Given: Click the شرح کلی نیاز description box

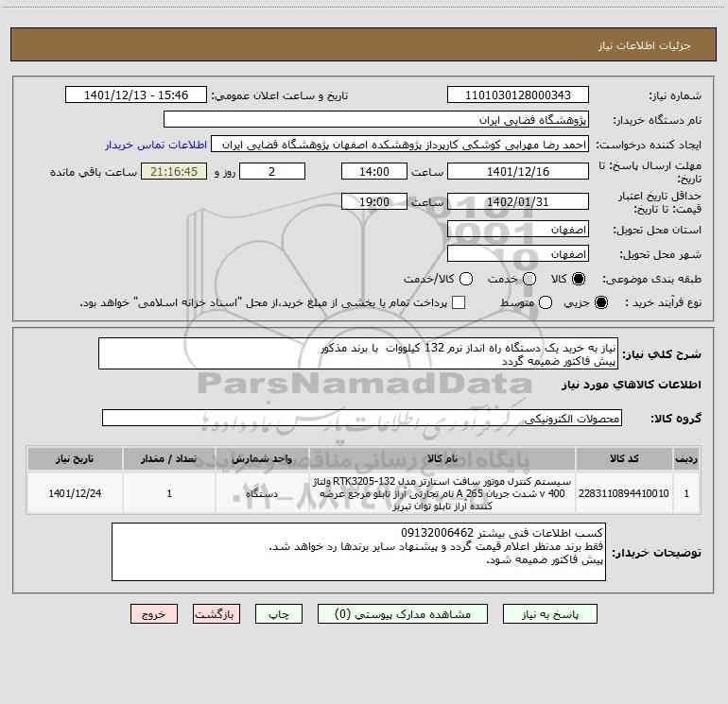Looking at the screenshot, I should [358, 353].
